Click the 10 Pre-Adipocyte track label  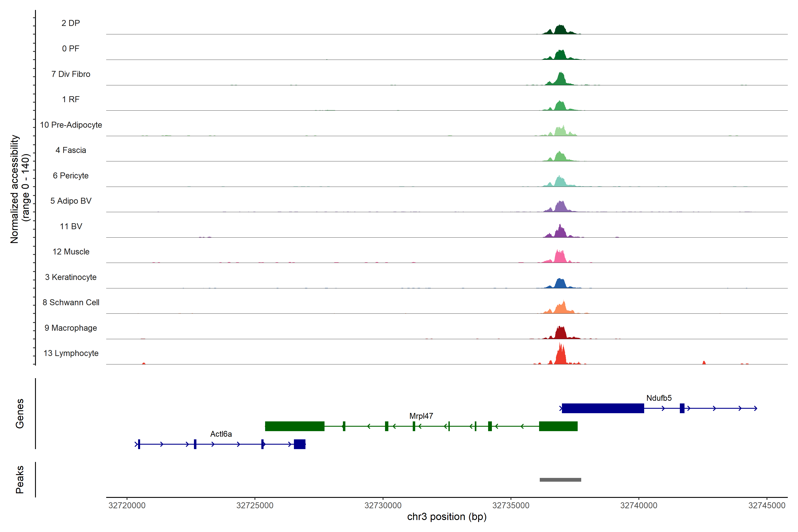(71, 125)
